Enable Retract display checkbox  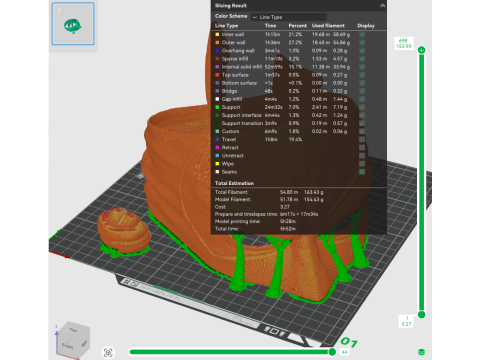[x=362, y=147]
